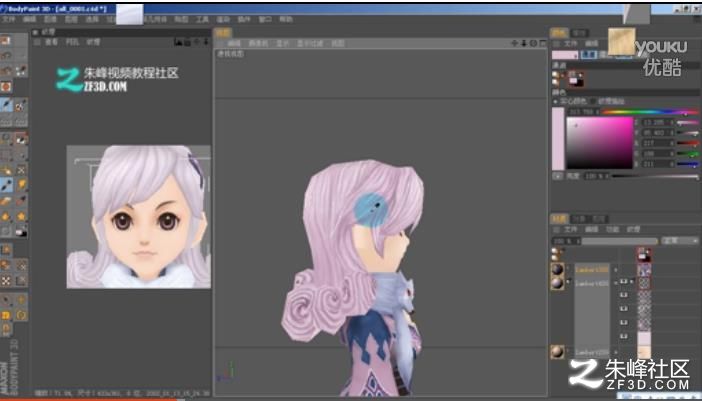
Task: Open the 文件 menu in main menu bar
Action: 9,19
